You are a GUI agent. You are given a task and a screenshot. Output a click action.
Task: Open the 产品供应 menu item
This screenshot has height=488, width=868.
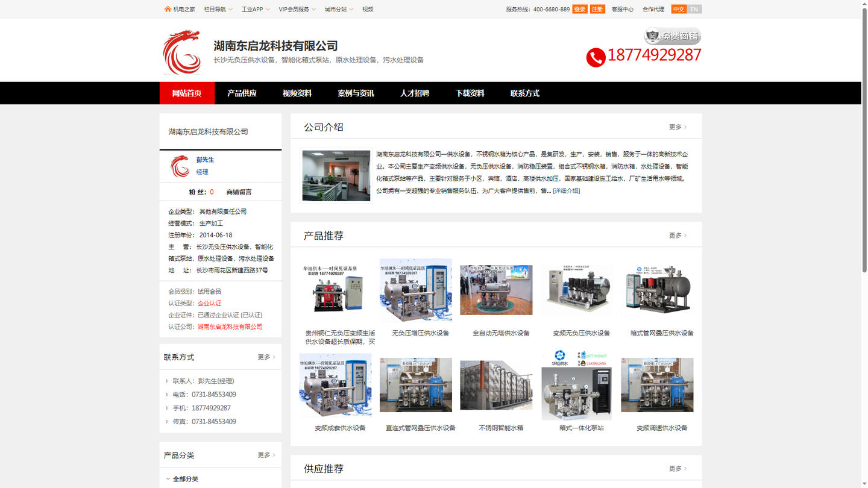click(242, 93)
